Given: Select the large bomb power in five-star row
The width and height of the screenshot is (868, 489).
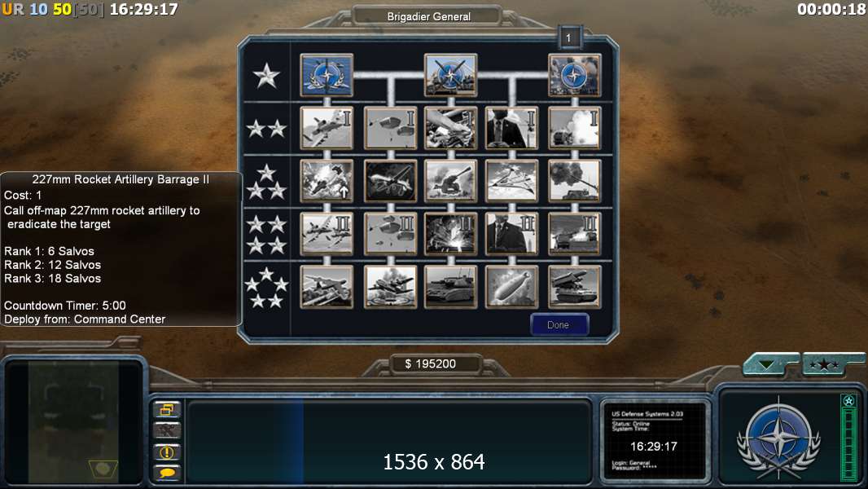Looking at the screenshot, I should [x=511, y=287].
